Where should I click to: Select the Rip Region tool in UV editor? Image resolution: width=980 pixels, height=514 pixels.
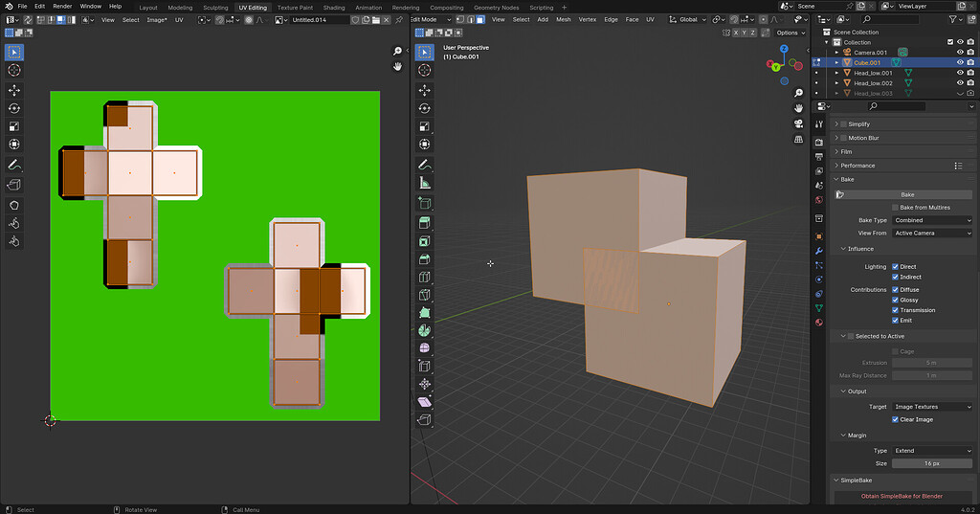coord(13,185)
